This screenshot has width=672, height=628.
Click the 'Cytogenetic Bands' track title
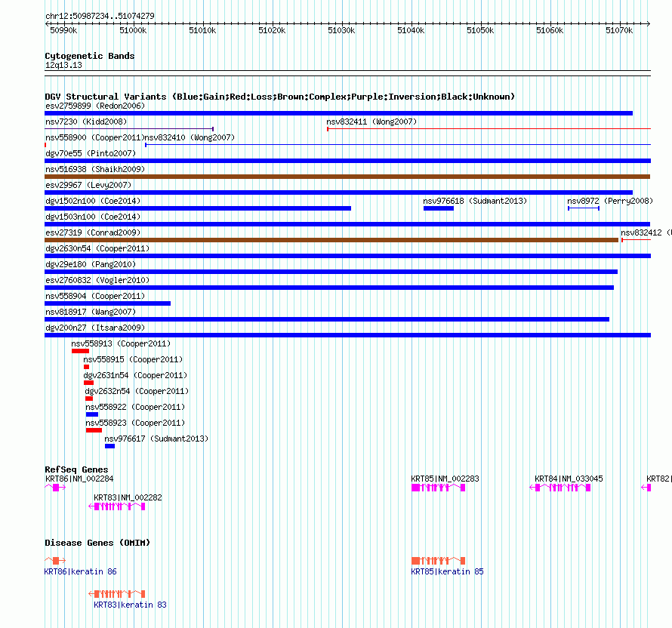coord(90,56)
